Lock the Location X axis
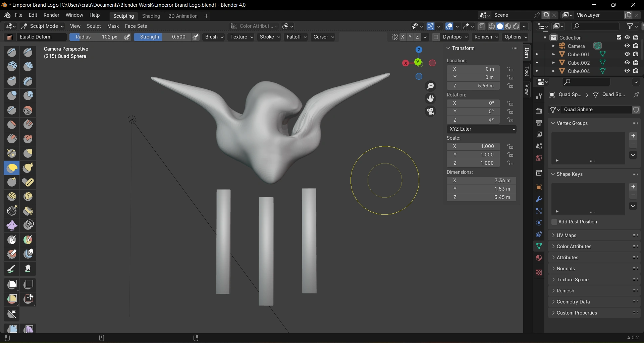644x343 pixels. point(510,69)
